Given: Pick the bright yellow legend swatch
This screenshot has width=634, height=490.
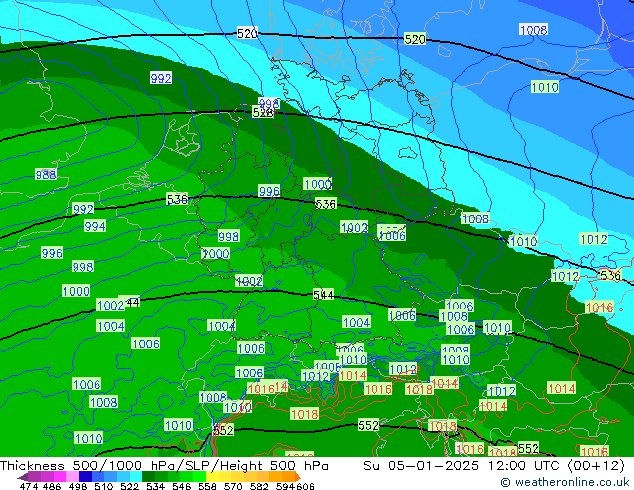Looking at the screenshot, I should [212, 477].
